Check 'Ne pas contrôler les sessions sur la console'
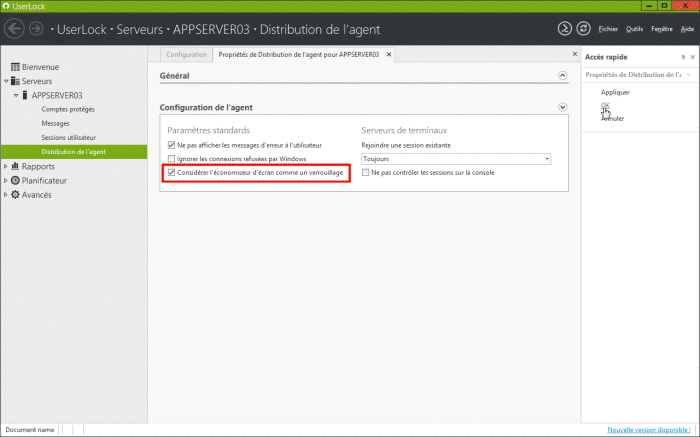 pos(365,172)
